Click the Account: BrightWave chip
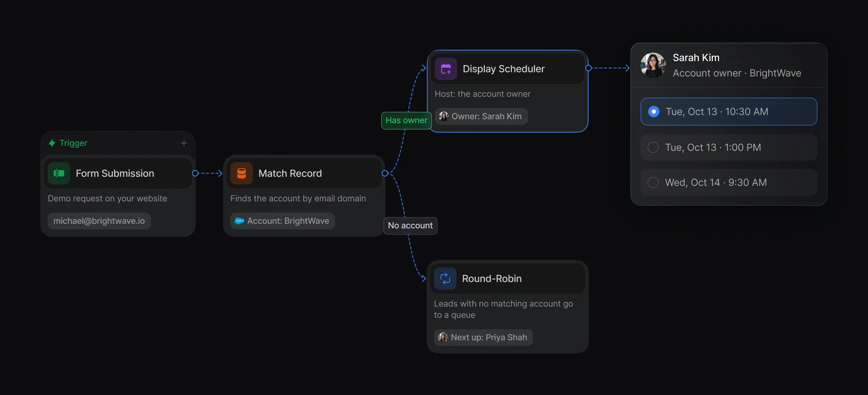Viewport: 868px width, 395px height. click(x=283, y=221)
